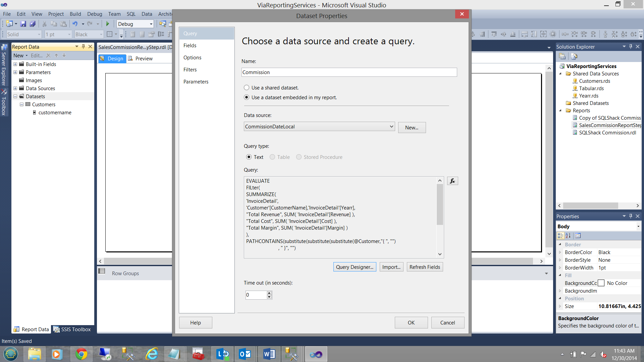Open the Filters page

pyautogui.click(x=190, y=70)
